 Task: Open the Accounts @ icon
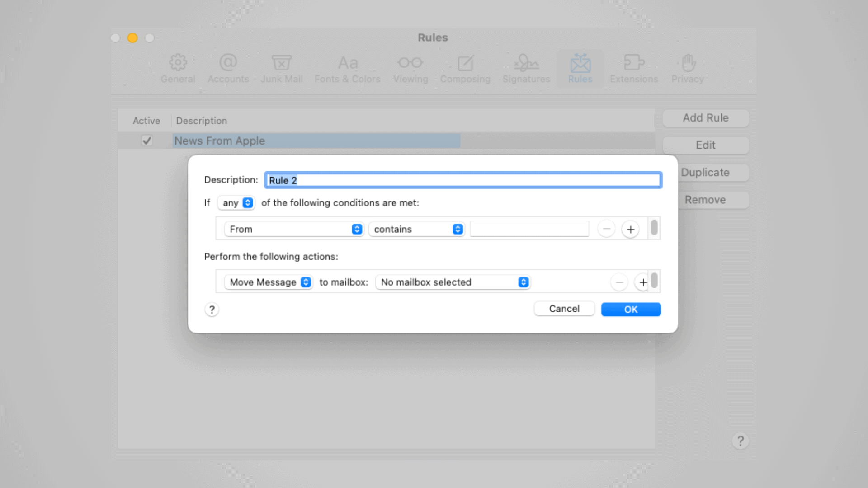point(228,63)
